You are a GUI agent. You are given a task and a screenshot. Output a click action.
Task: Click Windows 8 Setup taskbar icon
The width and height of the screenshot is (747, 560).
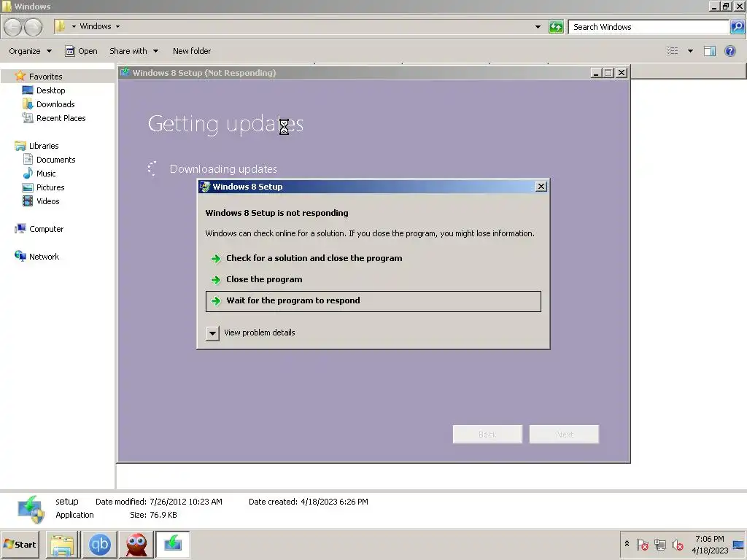click(173, 544)
